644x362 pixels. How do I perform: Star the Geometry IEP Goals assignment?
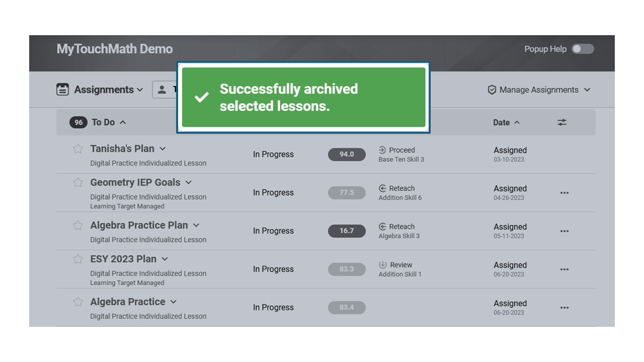point(78,183)
